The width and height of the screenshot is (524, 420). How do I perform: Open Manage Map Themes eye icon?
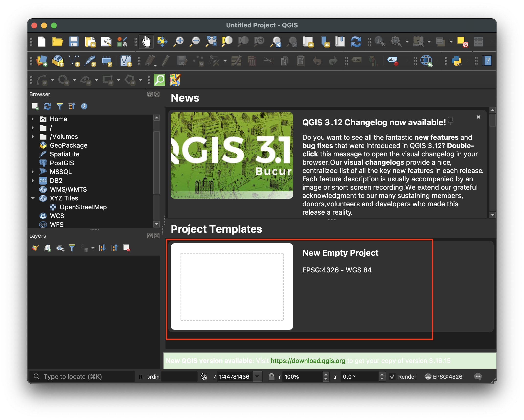pyautogui.click(x=60, y=248)
